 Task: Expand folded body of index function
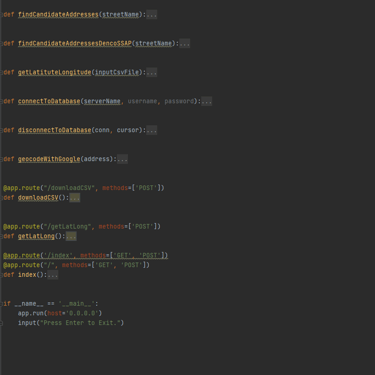coord(53,275)
